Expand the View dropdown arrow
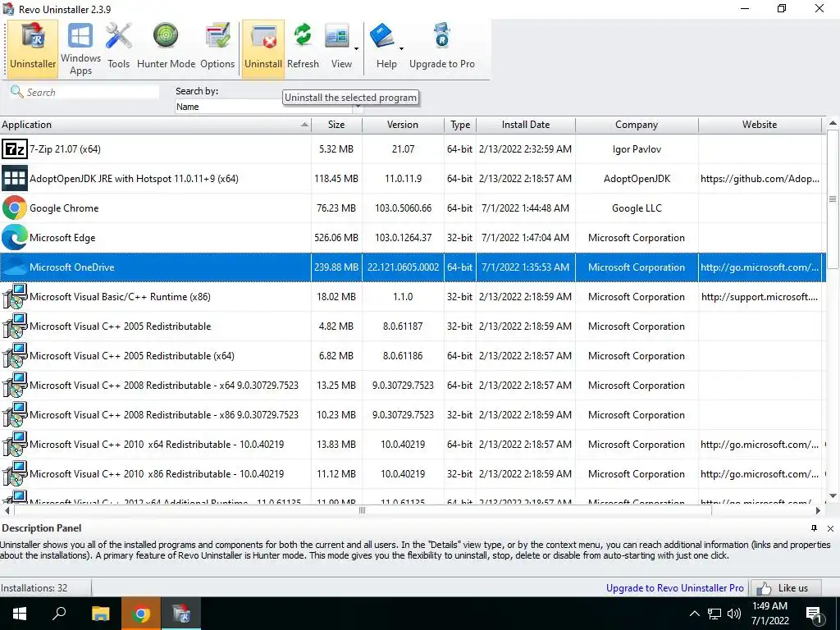 click(356, 49)
